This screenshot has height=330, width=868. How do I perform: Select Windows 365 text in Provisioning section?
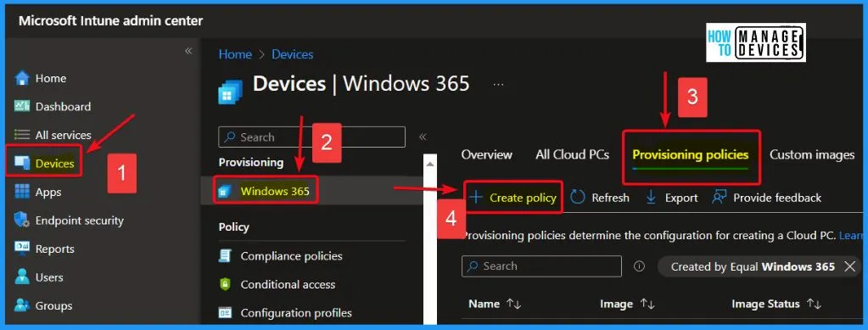click(275, 192)
